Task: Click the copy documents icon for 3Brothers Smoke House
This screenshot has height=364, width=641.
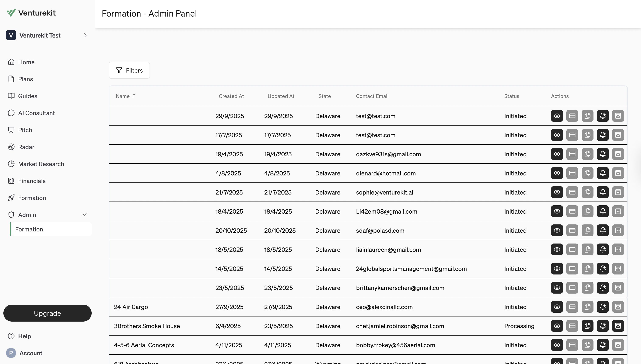Action: click(x=588, y=326)
